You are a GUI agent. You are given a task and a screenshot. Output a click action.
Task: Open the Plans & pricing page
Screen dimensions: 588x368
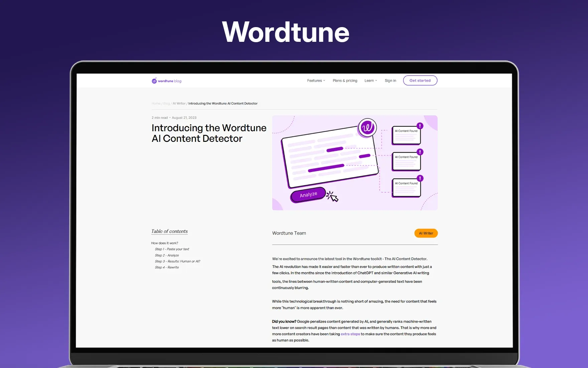click(x=345, y=81)
